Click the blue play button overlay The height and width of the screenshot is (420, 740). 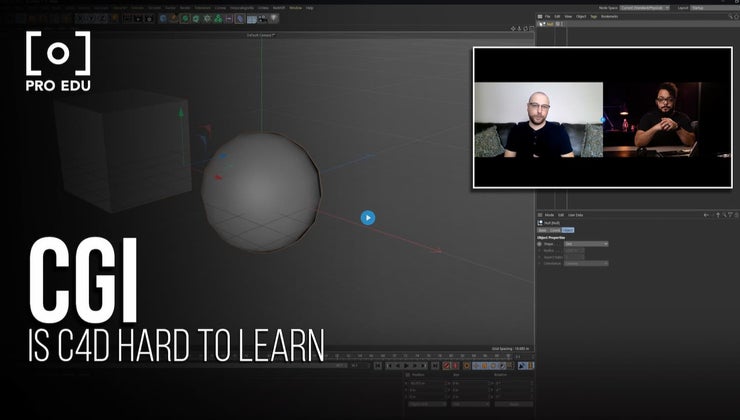point(368,218)
